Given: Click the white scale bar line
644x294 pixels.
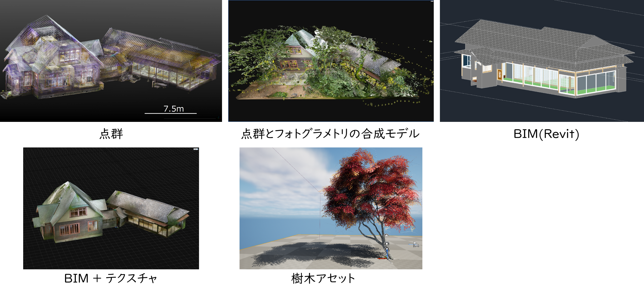Looking at the screenshot, I should [x=170, y=113].
